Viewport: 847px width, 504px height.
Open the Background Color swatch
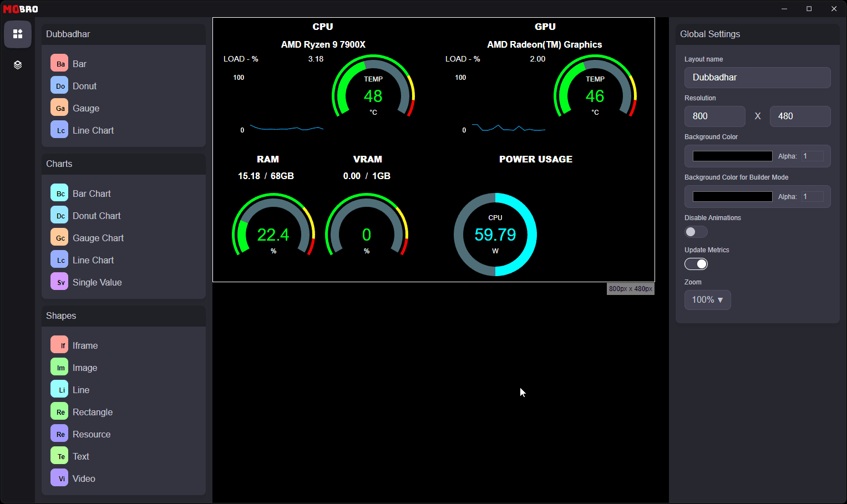pyautogui.click(x=732, y=156)
